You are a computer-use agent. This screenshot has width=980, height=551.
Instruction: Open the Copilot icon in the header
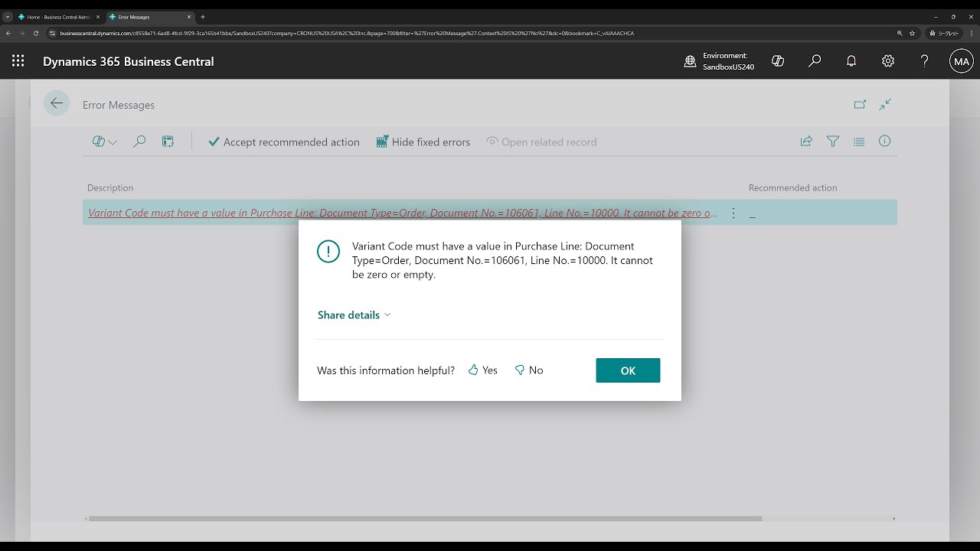tap(778, 61)
